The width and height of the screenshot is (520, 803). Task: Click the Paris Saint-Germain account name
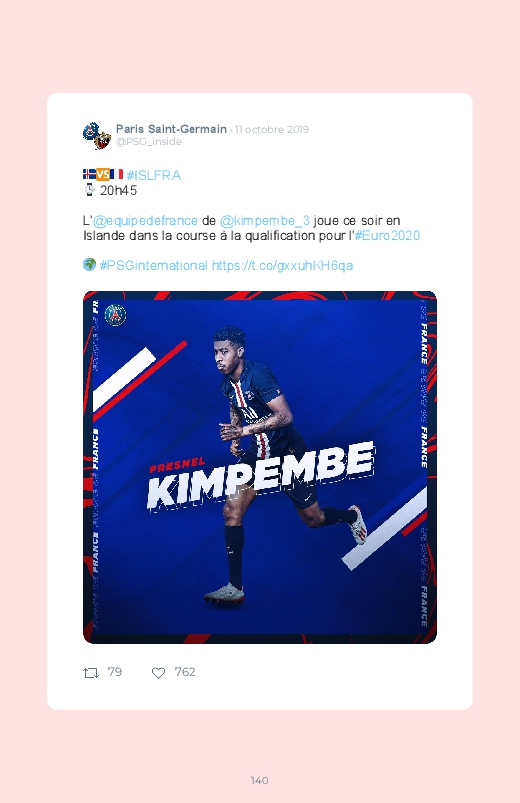click(171, 129)
